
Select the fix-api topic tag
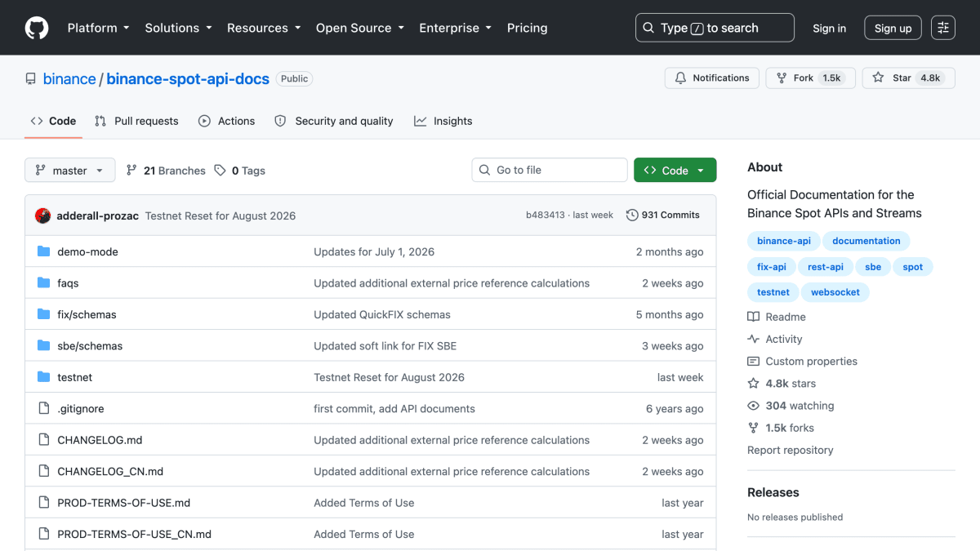pos(772,267)
